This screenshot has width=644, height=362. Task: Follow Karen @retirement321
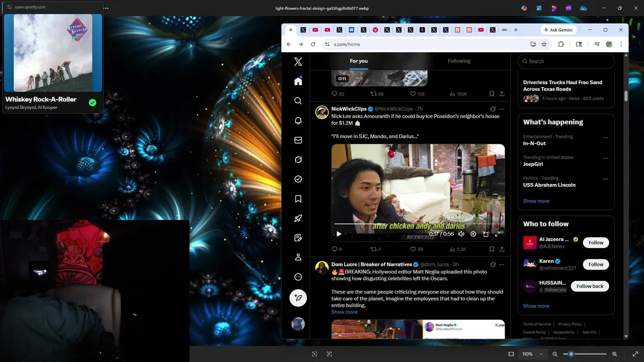(x=596, y=264)
